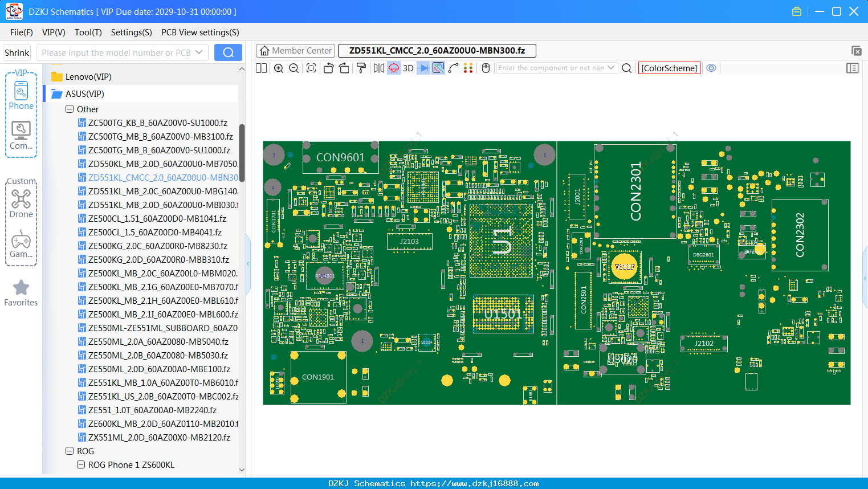This screenshot has width=868, height=489.
Task: Toggle the right side panel icon
Action: click(853, 68)
